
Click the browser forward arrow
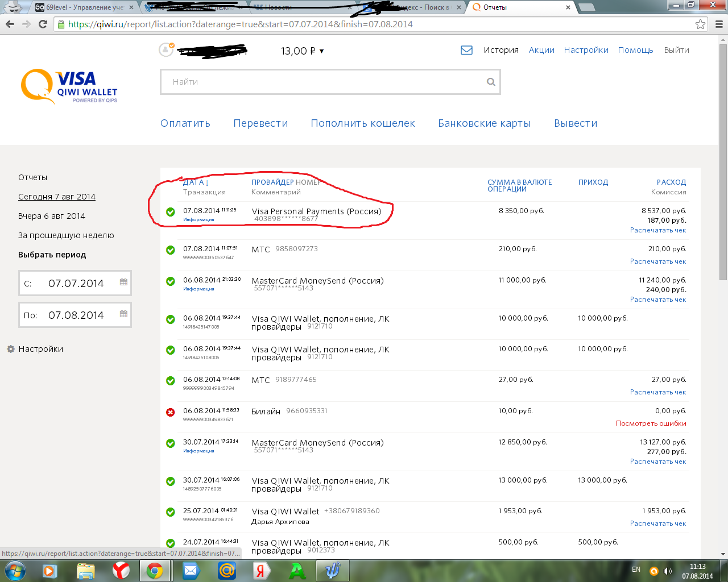[x=26, y=24]
